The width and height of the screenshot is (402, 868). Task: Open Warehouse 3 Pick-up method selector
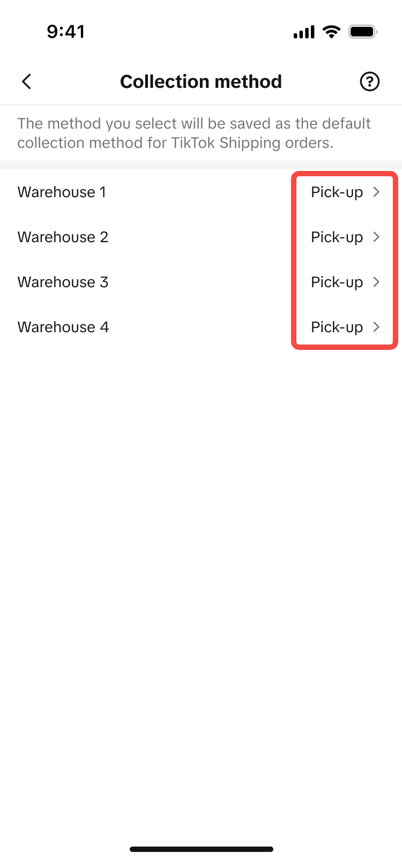pos(337,282)
